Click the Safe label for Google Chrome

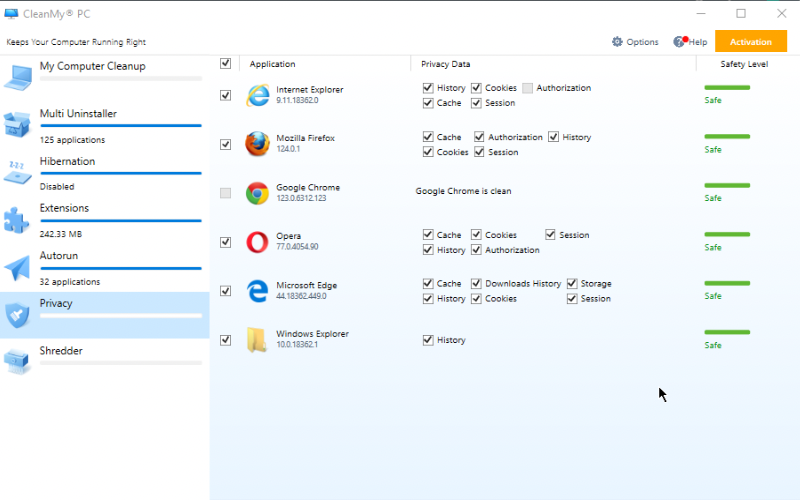tap(713, 198)
